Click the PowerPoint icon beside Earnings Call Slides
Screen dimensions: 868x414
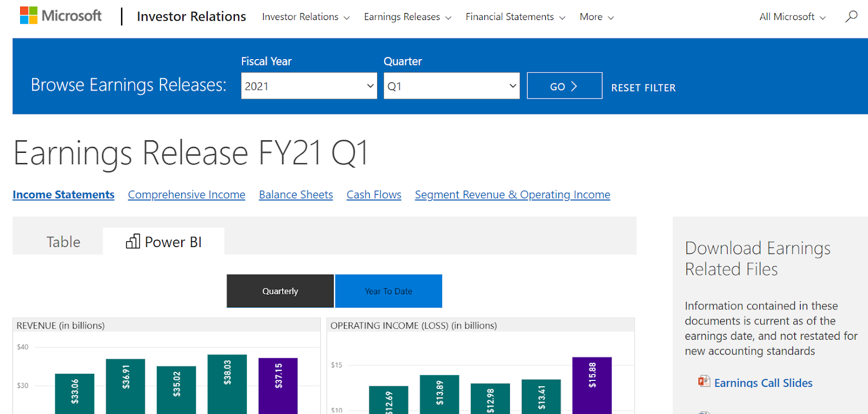pos(704,381)
